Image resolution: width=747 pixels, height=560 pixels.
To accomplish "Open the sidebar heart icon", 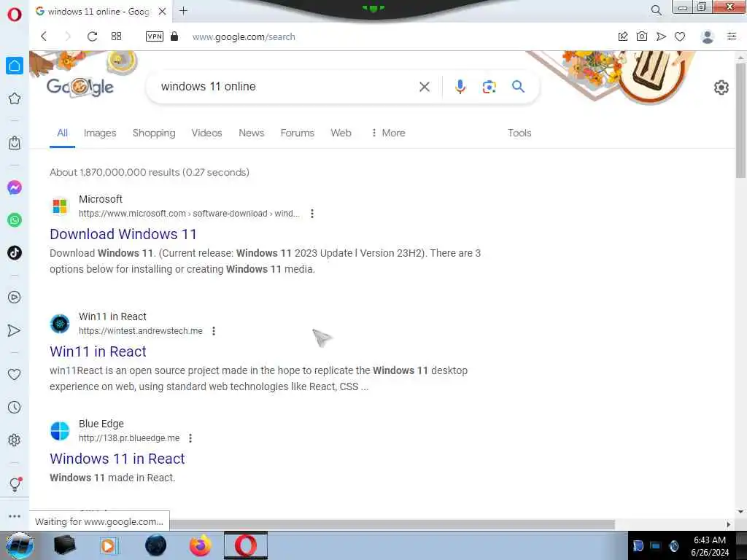I will [15, 374].
